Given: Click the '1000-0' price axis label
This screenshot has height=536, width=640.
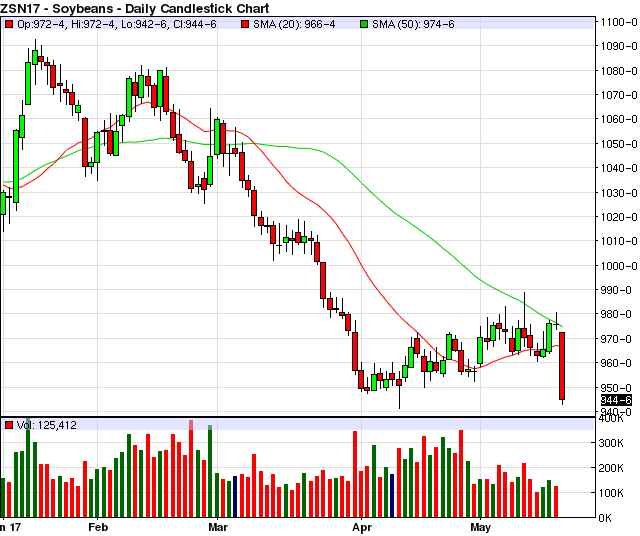Looking at the screenshot, I should [x=618, y=266].
